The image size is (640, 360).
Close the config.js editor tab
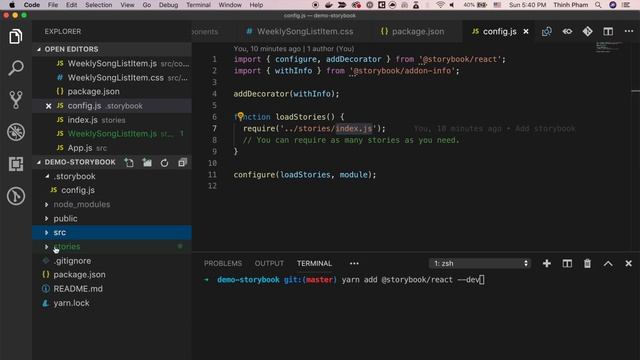pos(526,31)
